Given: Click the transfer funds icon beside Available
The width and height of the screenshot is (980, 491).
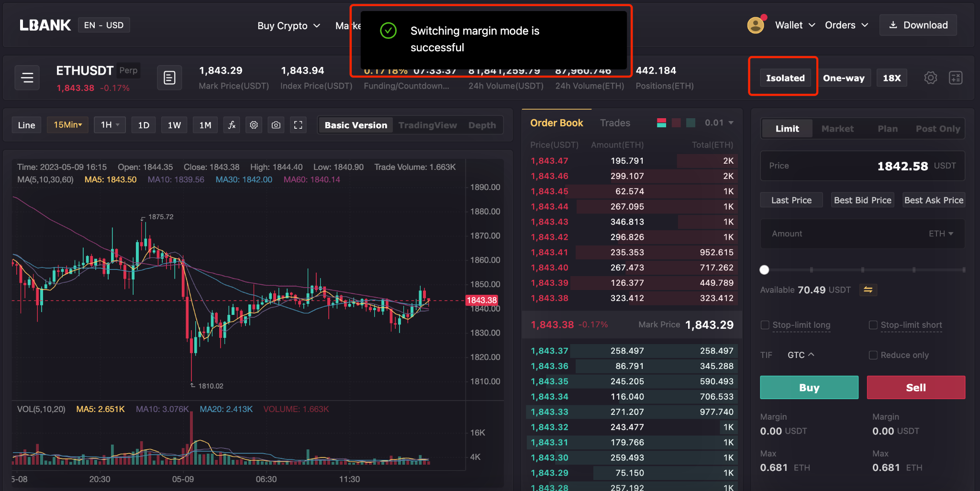Looking at the screenshot, I should tap(868, 290).
